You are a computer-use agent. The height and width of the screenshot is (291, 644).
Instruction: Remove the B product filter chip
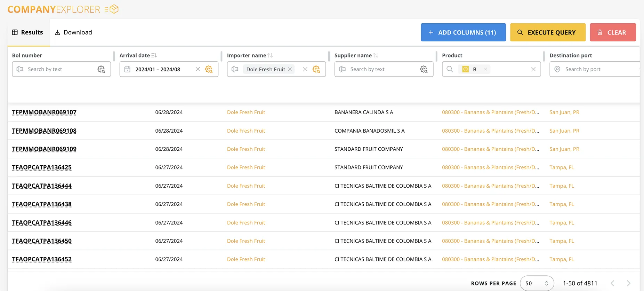click(485, 69)
